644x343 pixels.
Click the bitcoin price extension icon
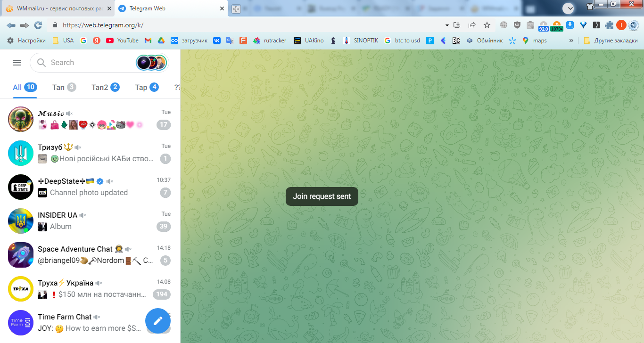pos(557,26)
